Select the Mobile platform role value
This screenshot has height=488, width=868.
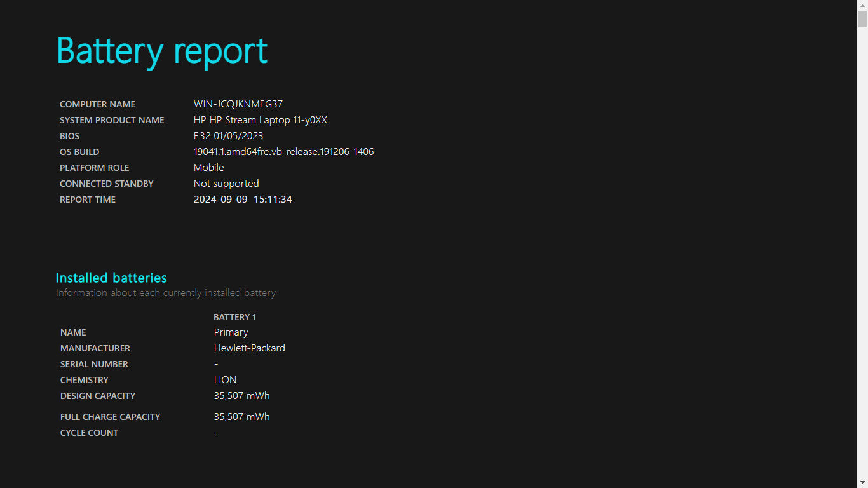209,168
